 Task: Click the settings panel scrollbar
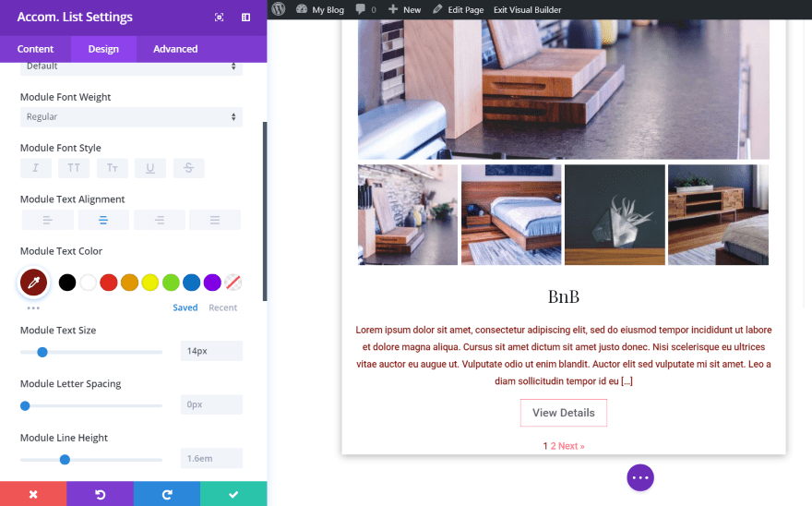[x=265, y=211]
